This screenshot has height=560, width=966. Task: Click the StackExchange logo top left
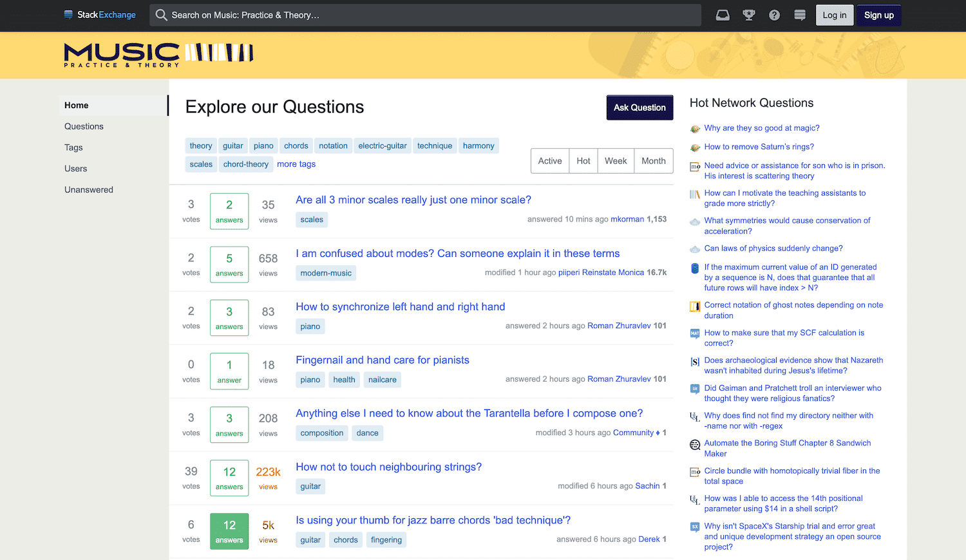[x=100, y=15]
